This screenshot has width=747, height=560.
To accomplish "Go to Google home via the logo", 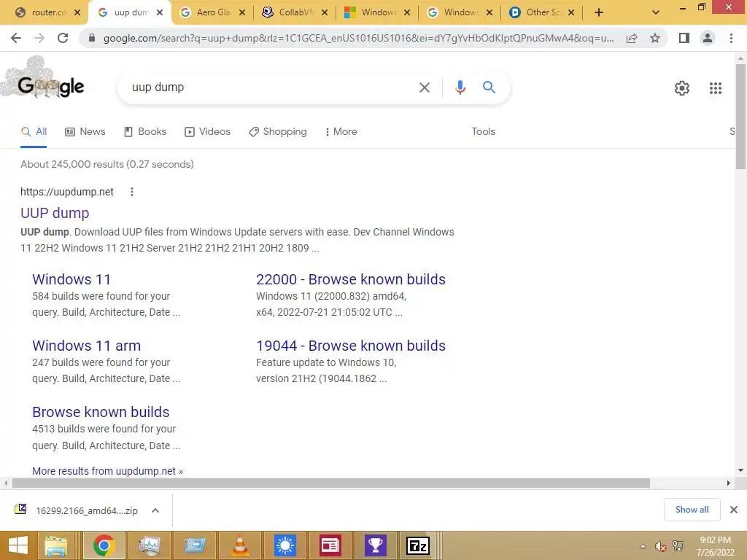I will [x=50, y=86].
